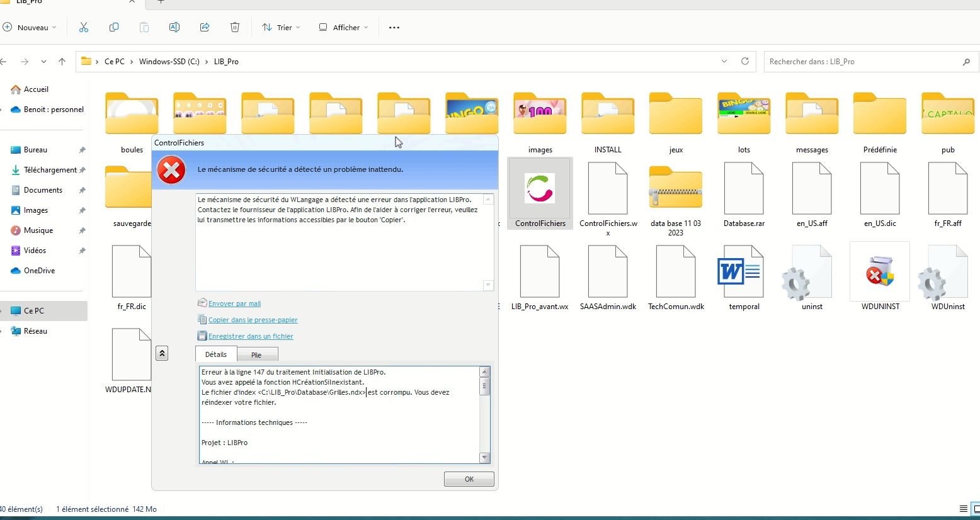The image size is (980, 520).
Task: Select the pub folder
Action: coord(948,122)
